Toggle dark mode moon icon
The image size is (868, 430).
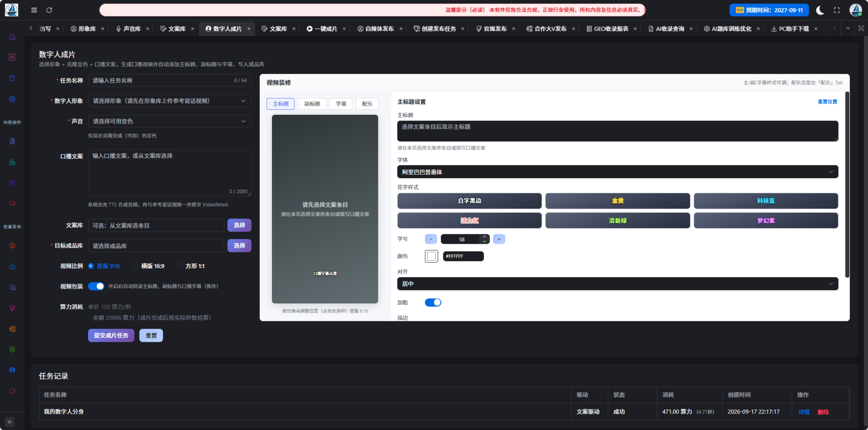(x=820, y=10)
